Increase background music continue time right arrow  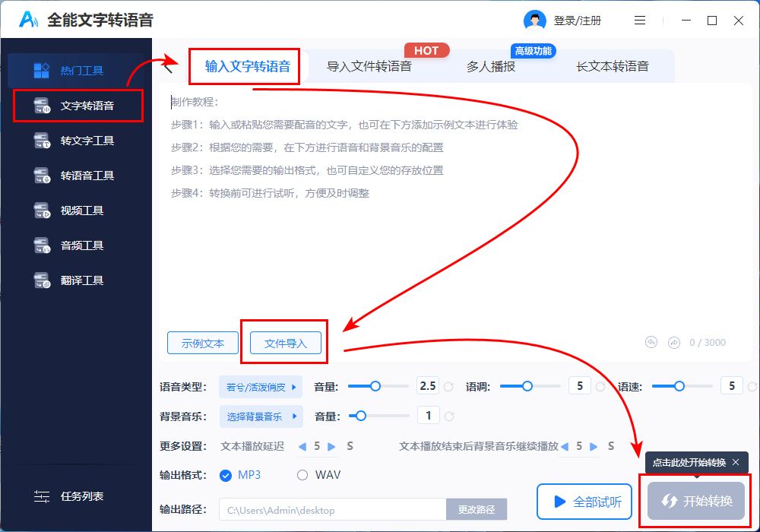(594, 446)
